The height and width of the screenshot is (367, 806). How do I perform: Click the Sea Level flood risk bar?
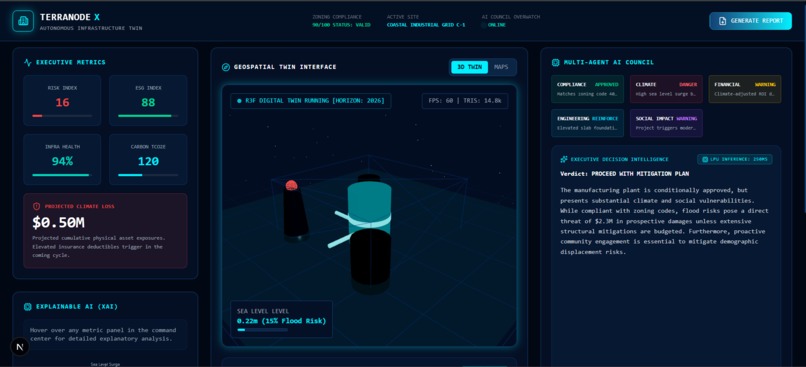263,329
